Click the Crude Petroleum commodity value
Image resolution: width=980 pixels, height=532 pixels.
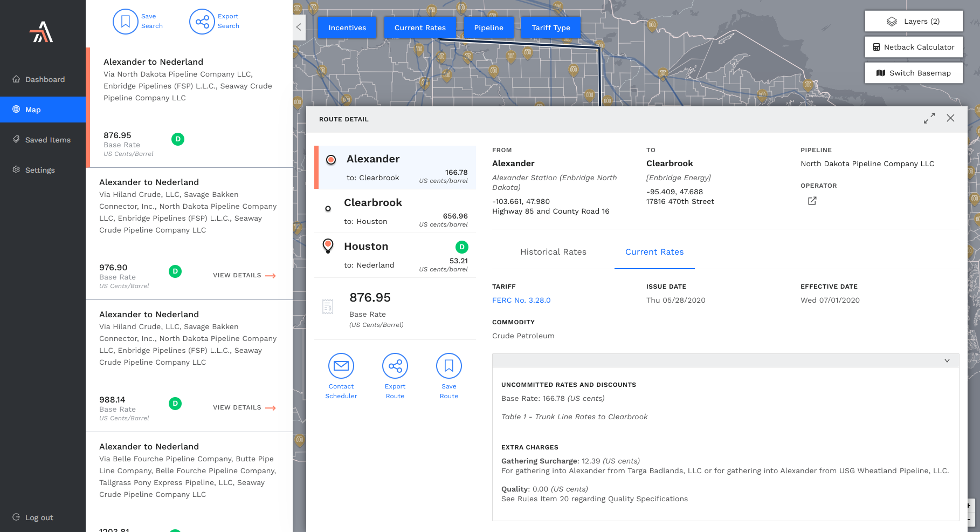pos(523,336)
